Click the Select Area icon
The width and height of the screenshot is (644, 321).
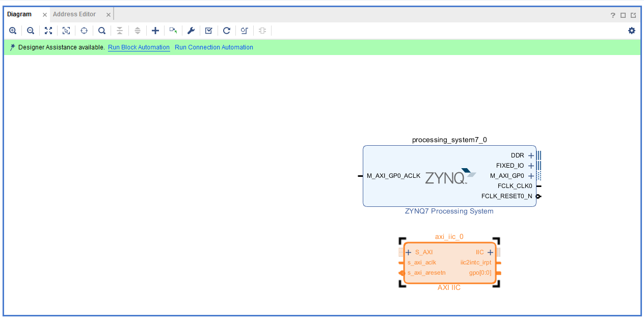pyautogui.click(x=66, y=31)
